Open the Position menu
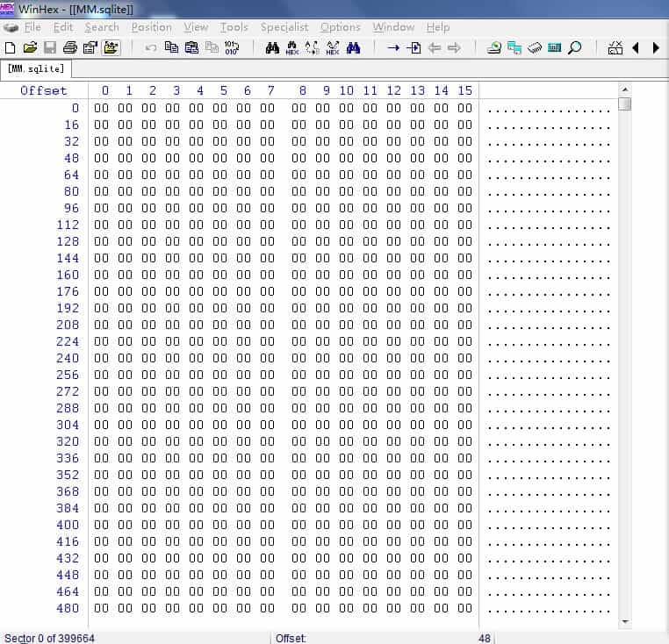 tap(152, 27)
